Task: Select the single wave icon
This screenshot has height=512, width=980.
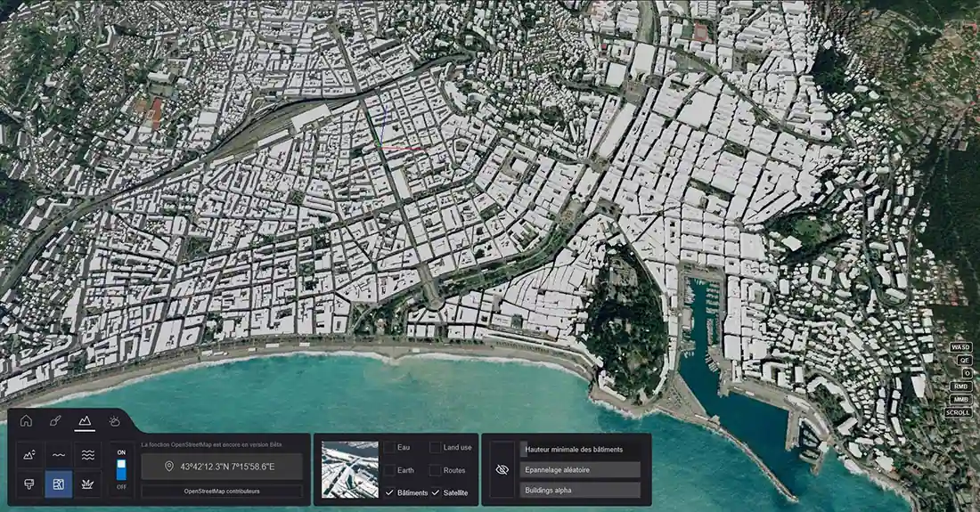Action: (58, 455)
